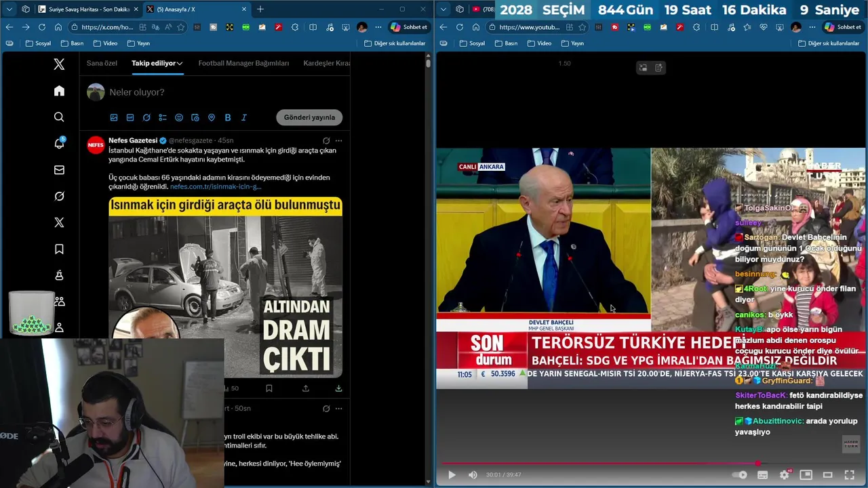Add media image icon in post composer
The width and height of the screenshot is (868, 488).
[114, 117]
